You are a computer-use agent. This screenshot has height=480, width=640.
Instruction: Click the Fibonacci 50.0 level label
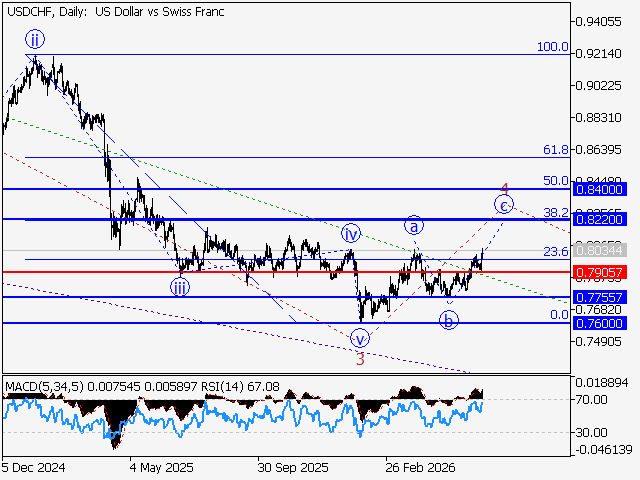pyautogui.click(x=556, y=180)
